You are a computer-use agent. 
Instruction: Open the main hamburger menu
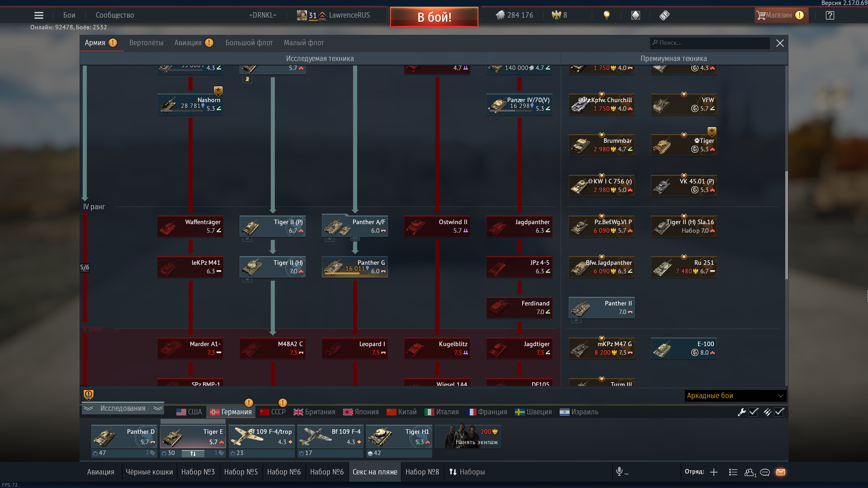39,15
